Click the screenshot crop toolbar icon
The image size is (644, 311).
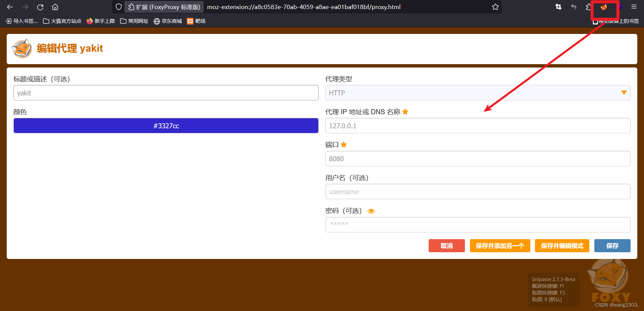[558, 7]
